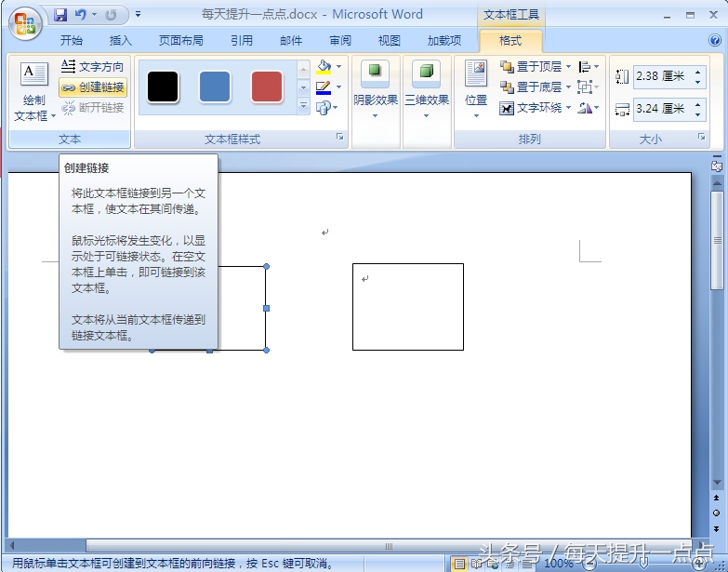Switch to the 视图 (View) tab
The width and height of the screenshot is (728, 572).
point(390,41)
